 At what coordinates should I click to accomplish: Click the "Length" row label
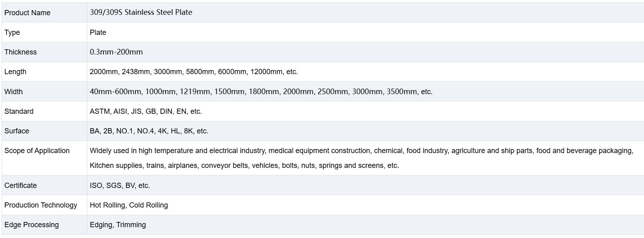click(15, 72)
